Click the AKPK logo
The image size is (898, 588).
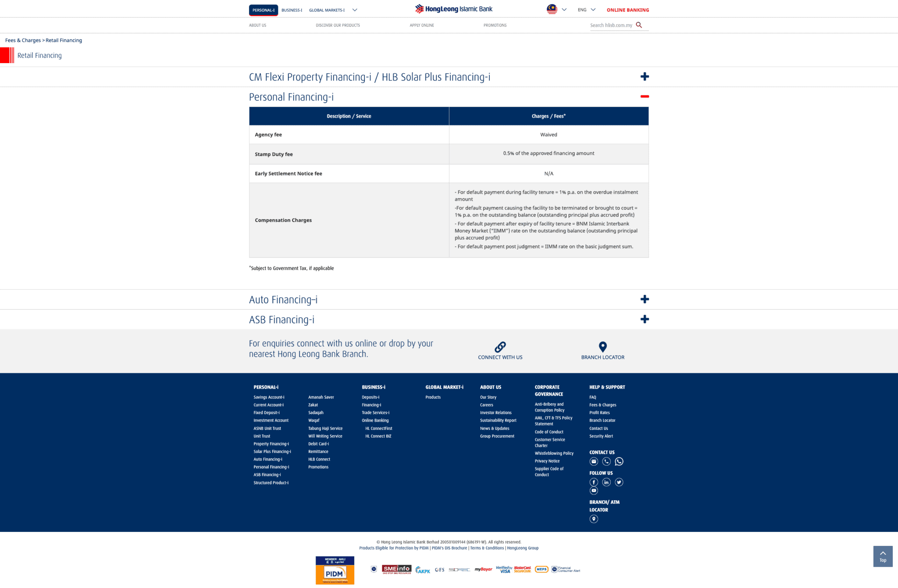pyautogui.click(x=423, y=570)
